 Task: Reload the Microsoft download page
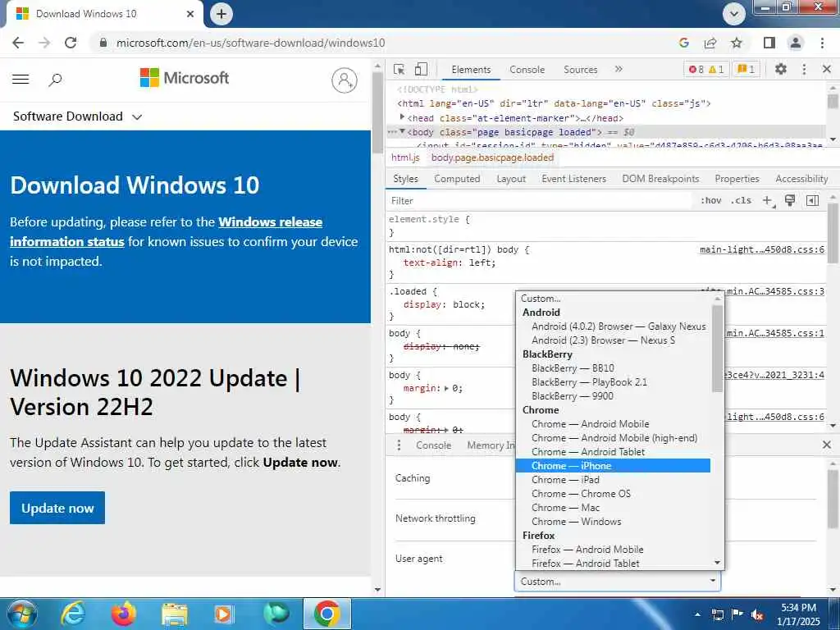pos(71,43)
